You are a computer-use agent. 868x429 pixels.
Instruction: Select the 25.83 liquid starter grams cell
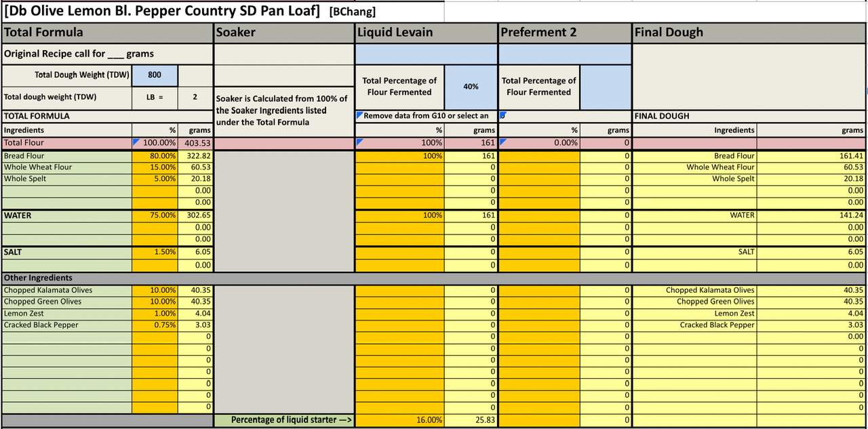471,420
